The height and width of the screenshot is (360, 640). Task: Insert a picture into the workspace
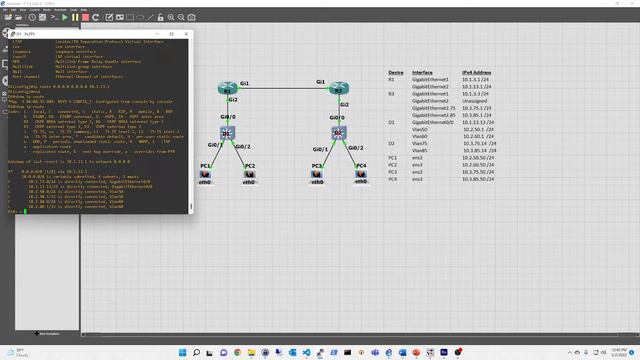pyautogui.click(x=120, y=17)
